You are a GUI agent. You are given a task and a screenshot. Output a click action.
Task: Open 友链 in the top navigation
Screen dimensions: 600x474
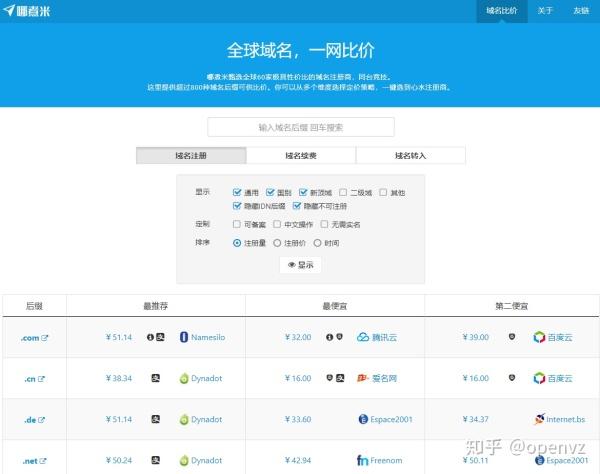pos(581,11)
